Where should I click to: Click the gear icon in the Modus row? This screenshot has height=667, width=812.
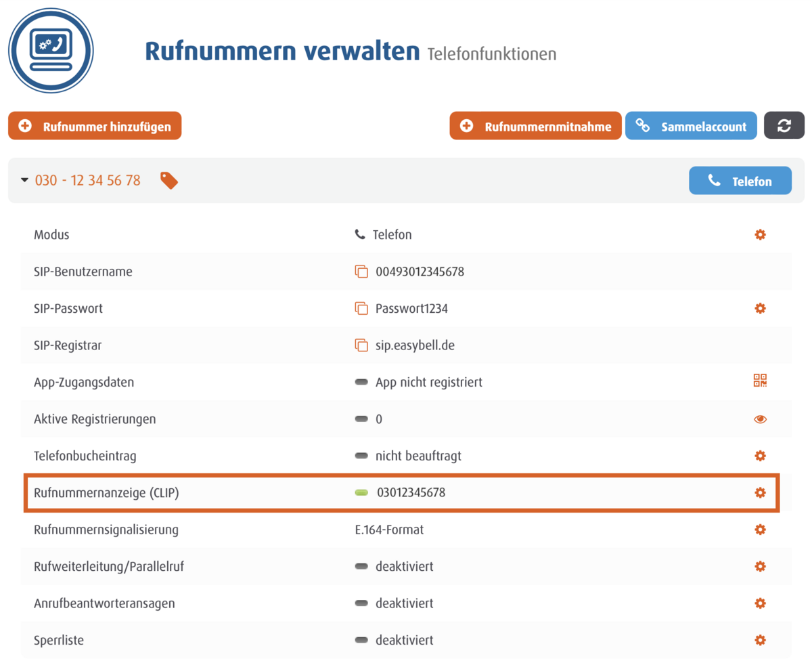click(x=760, y=235)
